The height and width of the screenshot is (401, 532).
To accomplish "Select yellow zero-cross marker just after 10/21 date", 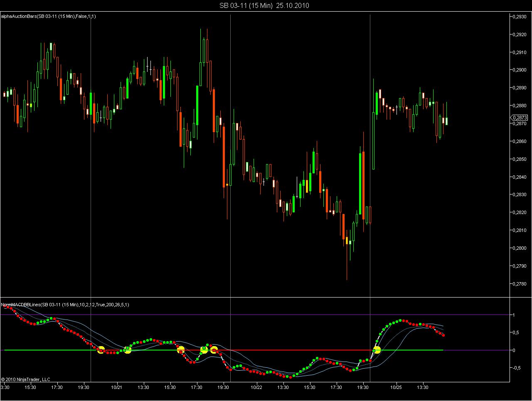I will click(x=127, y=350).
